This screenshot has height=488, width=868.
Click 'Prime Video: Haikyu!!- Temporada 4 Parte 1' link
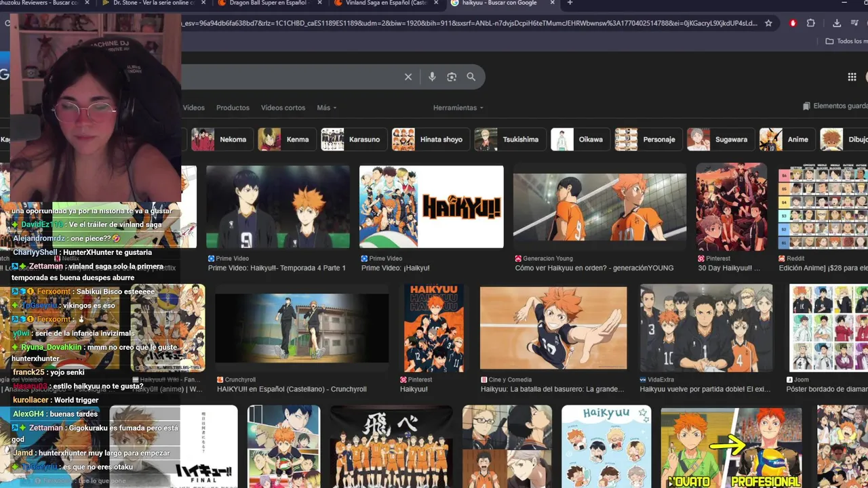pyautogui.click(x=277, y=268)
